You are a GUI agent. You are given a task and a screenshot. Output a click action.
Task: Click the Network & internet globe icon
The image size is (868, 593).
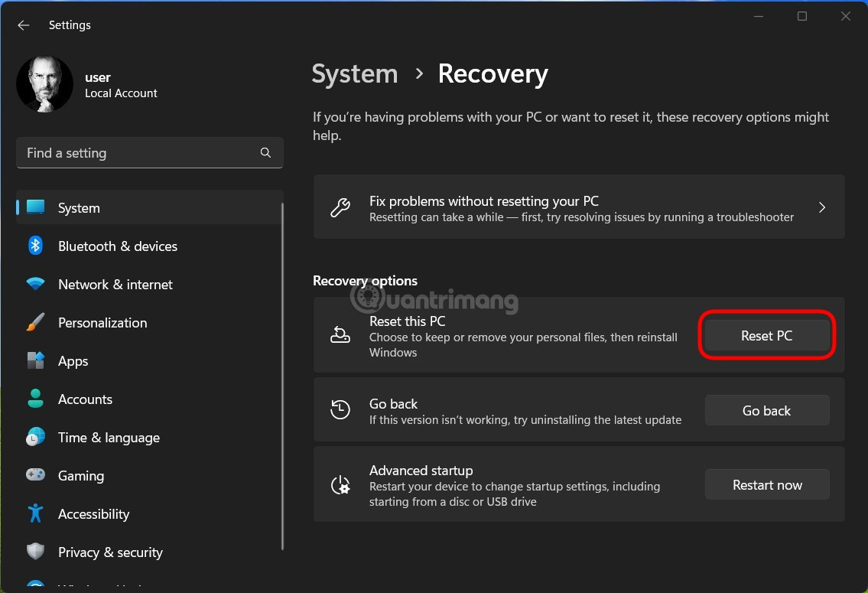pyautogui.click(x=35, y=284)
